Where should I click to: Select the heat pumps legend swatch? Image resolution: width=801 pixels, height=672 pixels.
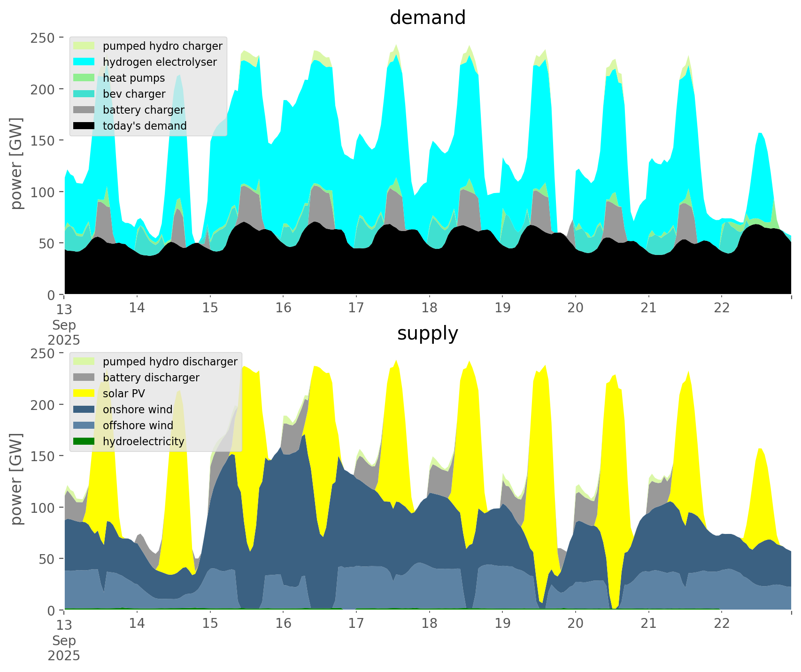[84, 78]
